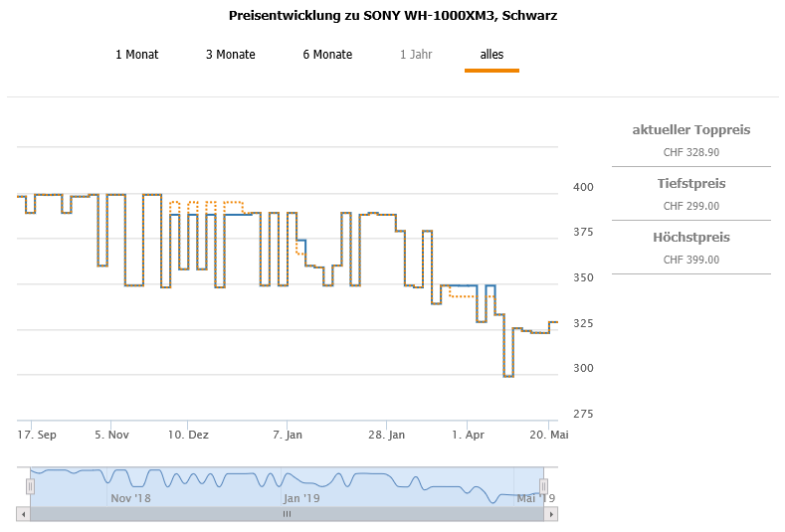Select the 1 Monat time range tab
Image resolution: width=785 pixels, height=532 pixels.
point(136,55)
